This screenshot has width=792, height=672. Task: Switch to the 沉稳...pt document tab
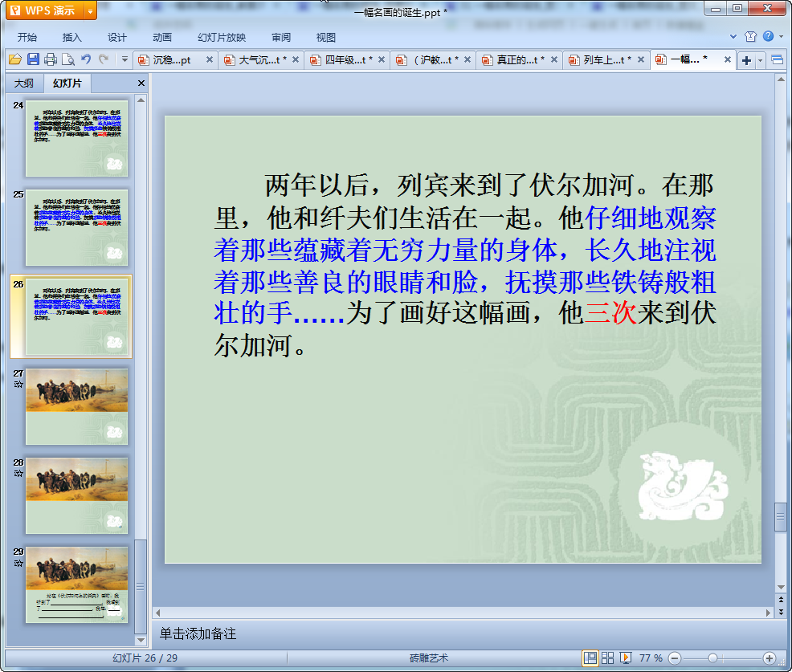point(170,60)
